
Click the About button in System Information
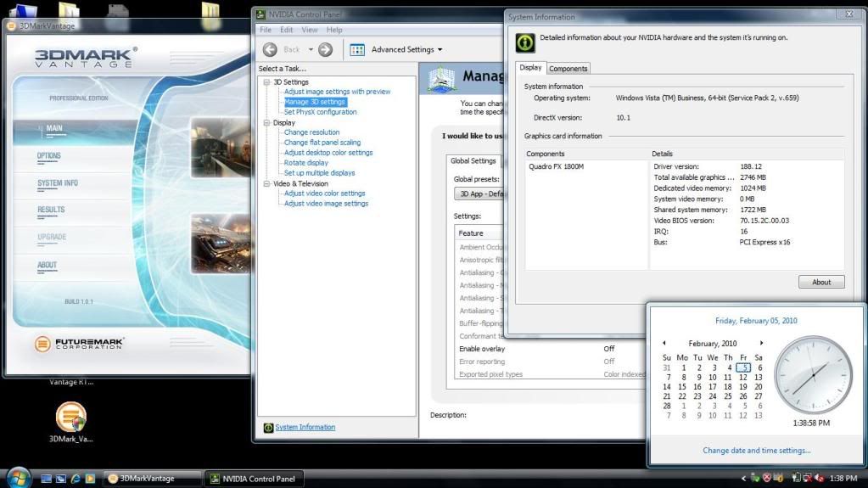coord(821,282)
